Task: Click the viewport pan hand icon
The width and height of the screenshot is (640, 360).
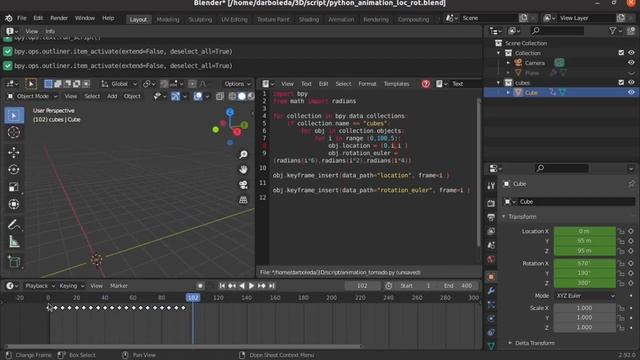Action: [x=243, y=169]
